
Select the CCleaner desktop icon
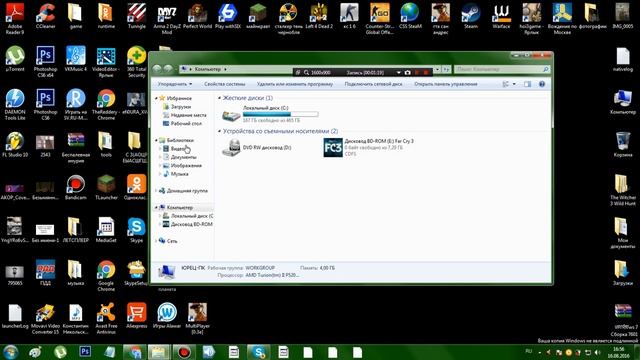tap(45, 16)
